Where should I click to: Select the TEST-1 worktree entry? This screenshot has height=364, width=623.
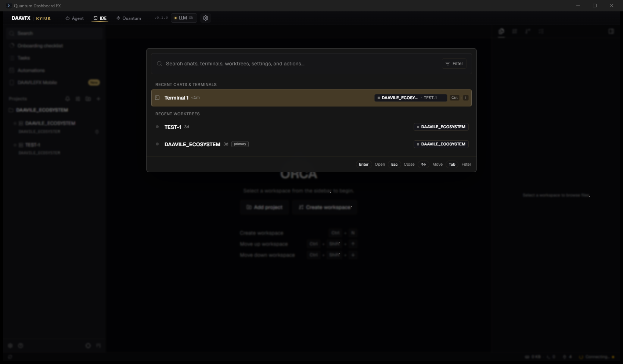click(311, 127)
